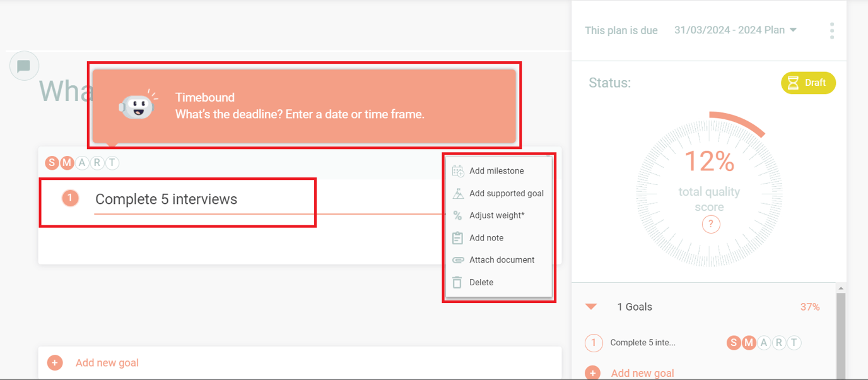Viewport: 868px width, 380px height.
Task: Collapse the 1 Goals section in sidebar
Action: click(591, 307)
